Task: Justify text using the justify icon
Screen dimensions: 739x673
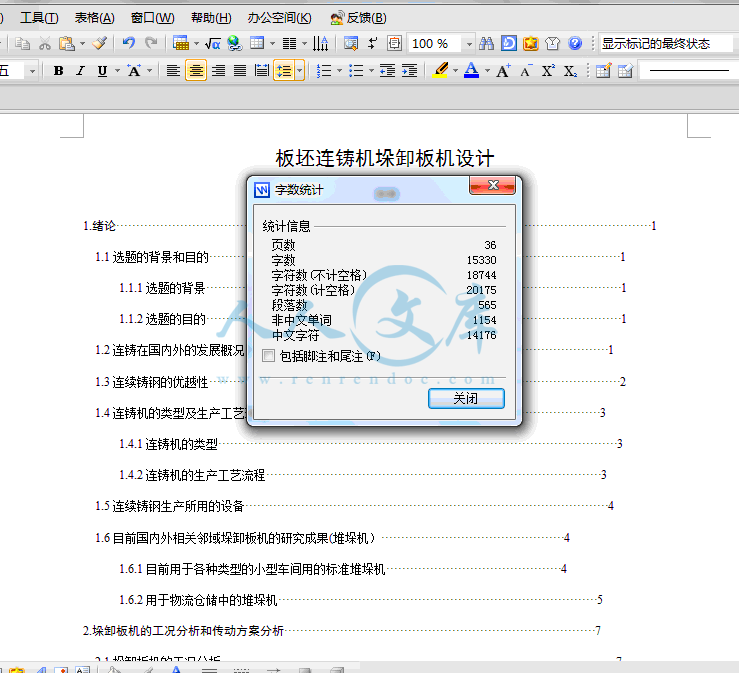Action: point(240,71)
